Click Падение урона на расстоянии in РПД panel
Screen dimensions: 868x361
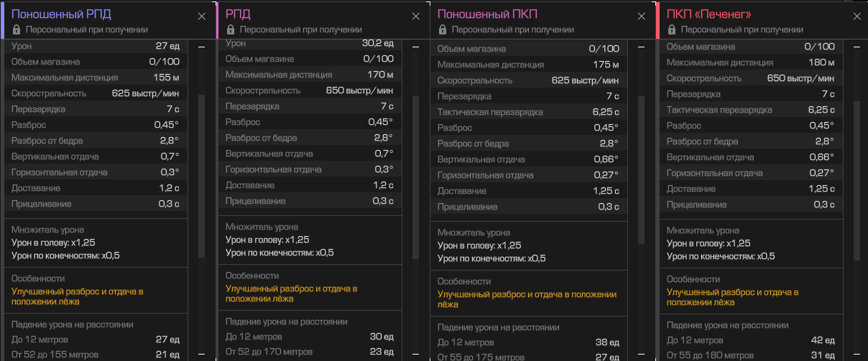[287, 322]
